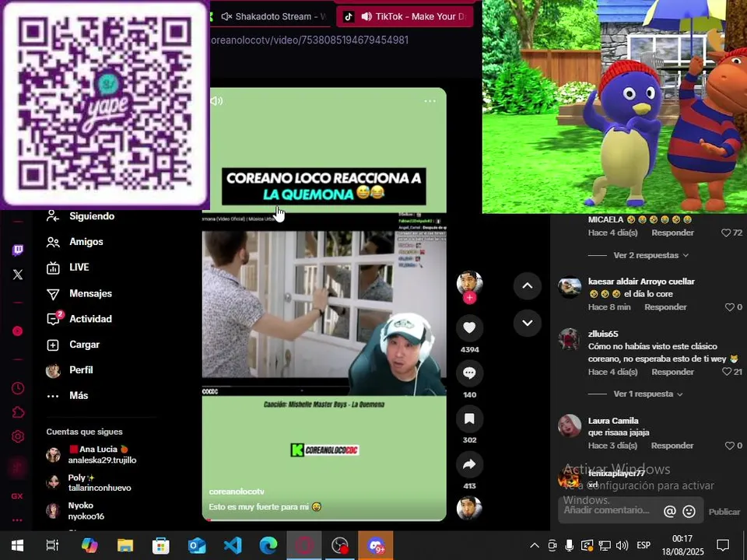Open the red player icon in the sidebar
Screen dimensions: 747x560
pyautogui.click(x=18, y=331)
